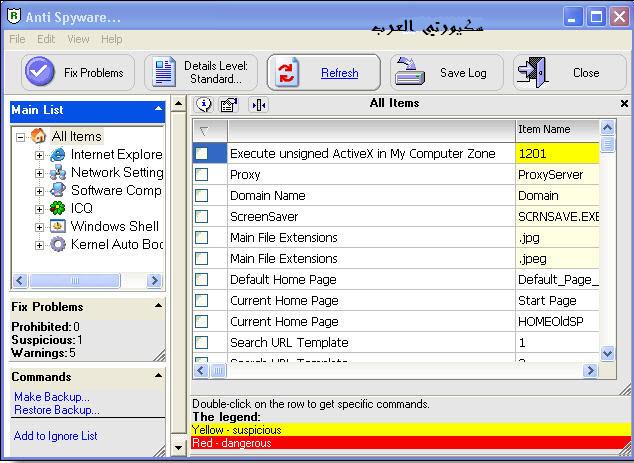Viewport: 634px width, 463px height.
Task: Click the Kernel Auto Boot gear icon
Action: 58,244
